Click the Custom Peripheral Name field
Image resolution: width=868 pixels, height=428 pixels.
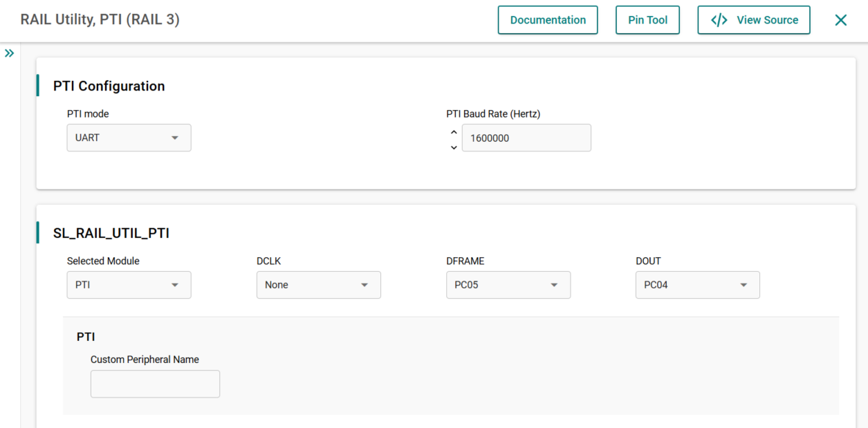click(155, 384)
